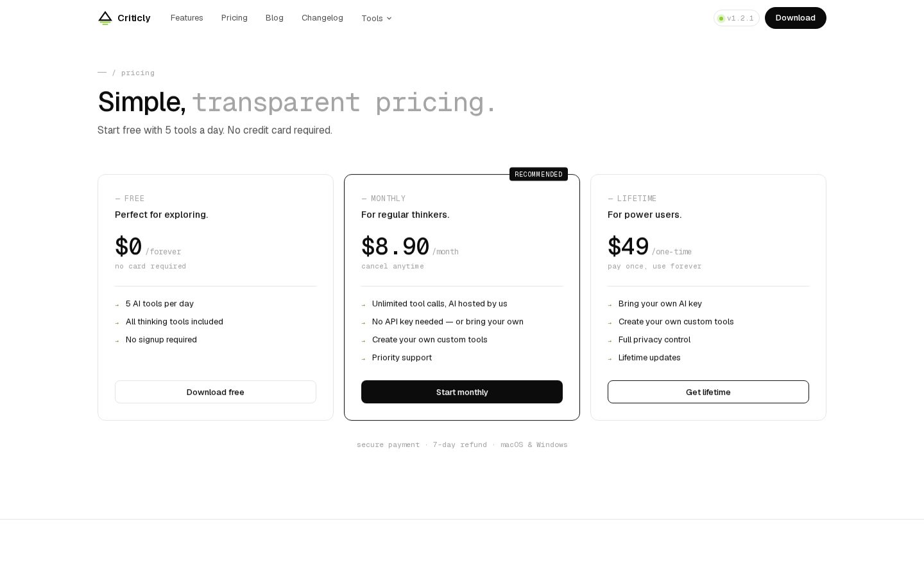Click 'no card required' note
Viewport: 924px width, 578px height.
coord(150,267)
